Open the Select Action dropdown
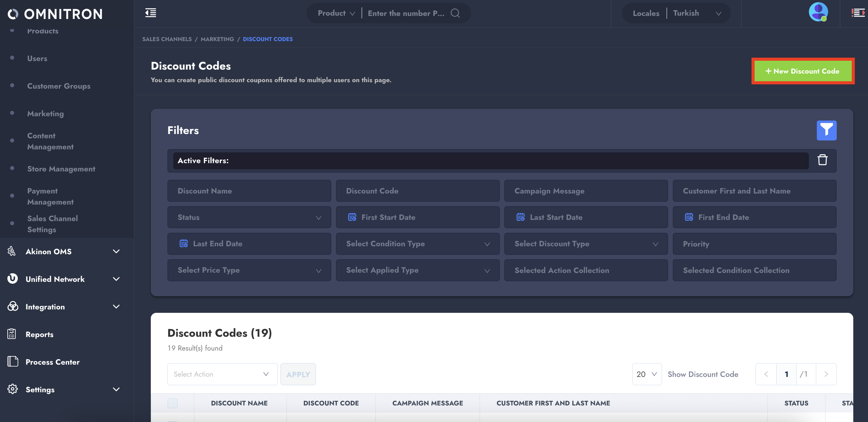This screenshot has height=422, width=868. pyautogui.click(x=222, y=374)
